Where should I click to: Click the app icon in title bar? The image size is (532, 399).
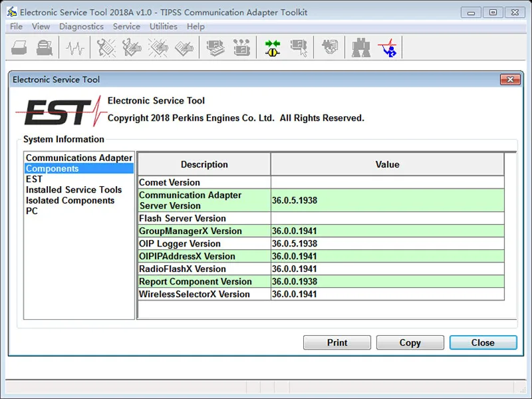pyautogui.click(x=12, y=12)
